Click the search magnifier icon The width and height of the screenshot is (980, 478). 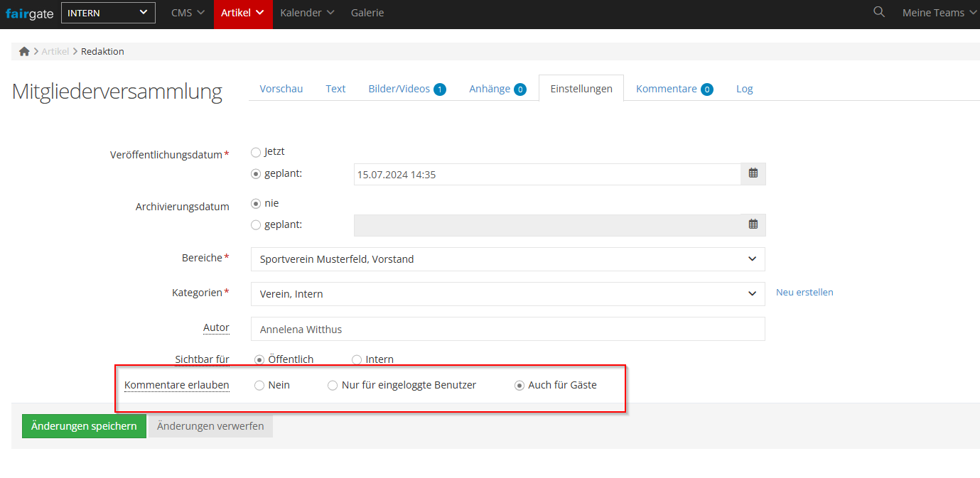click(x=879, y=12)
